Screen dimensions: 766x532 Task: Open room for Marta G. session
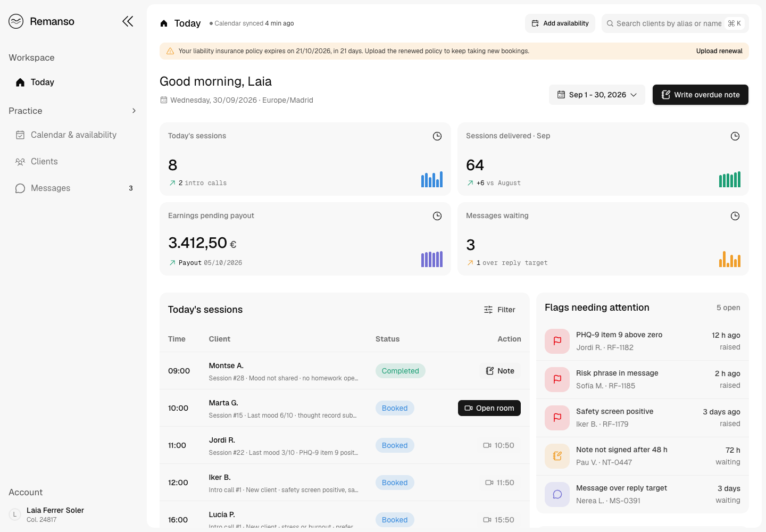click(x=489, y=408)
